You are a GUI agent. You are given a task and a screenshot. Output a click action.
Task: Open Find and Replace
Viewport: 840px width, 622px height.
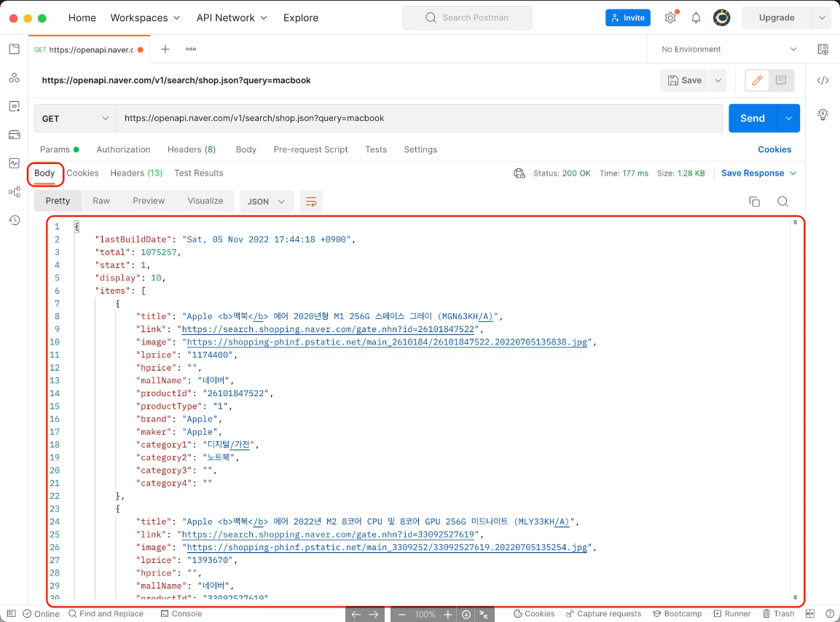[106, 613]
